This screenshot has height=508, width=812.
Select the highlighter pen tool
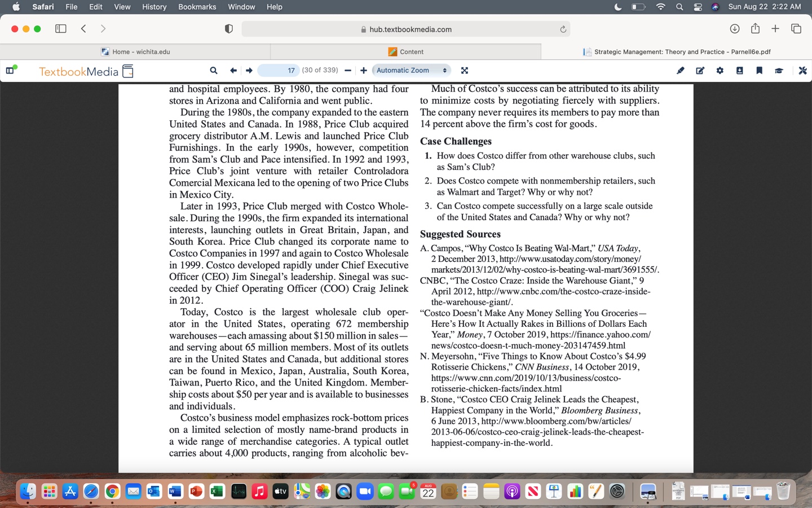coord(681,71)
